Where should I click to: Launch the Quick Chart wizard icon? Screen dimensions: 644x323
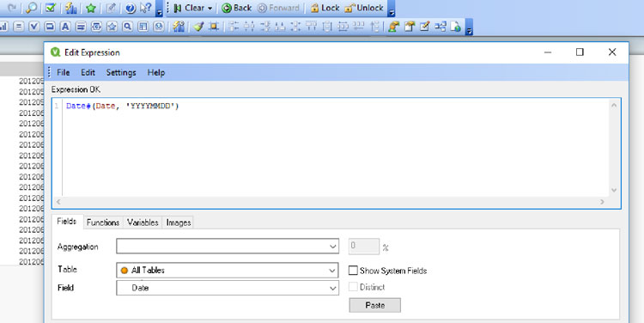71,8
